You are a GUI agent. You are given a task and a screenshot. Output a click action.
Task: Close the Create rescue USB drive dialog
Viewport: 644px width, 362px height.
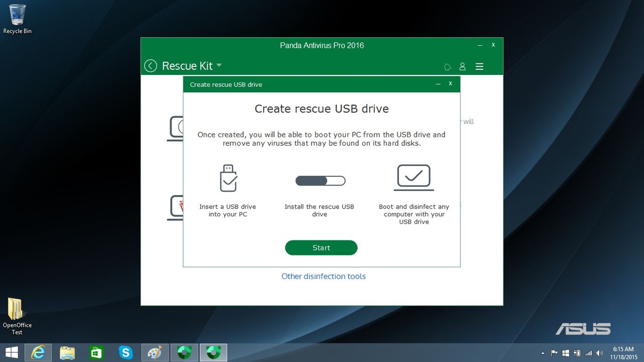point(450,83)
